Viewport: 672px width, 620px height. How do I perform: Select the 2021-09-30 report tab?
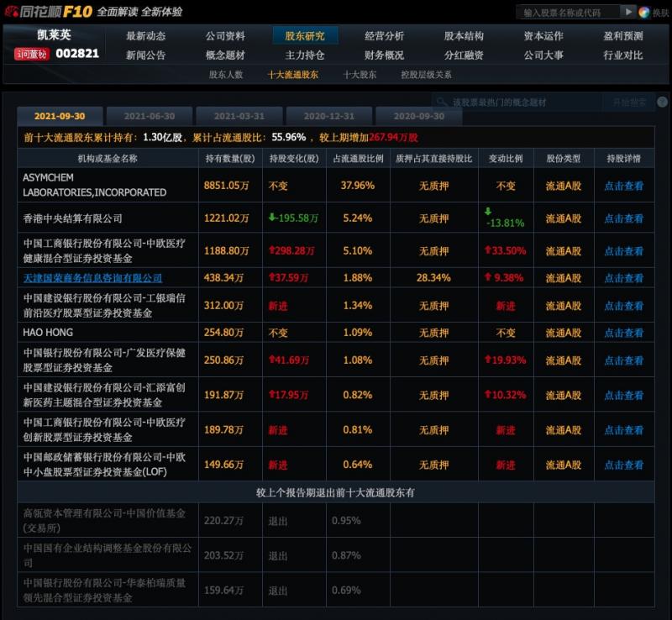(60, 116)
